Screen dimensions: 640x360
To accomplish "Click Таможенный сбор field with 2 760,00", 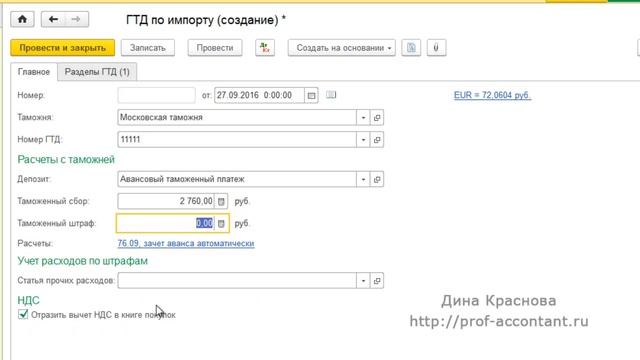I will point(166,201).
